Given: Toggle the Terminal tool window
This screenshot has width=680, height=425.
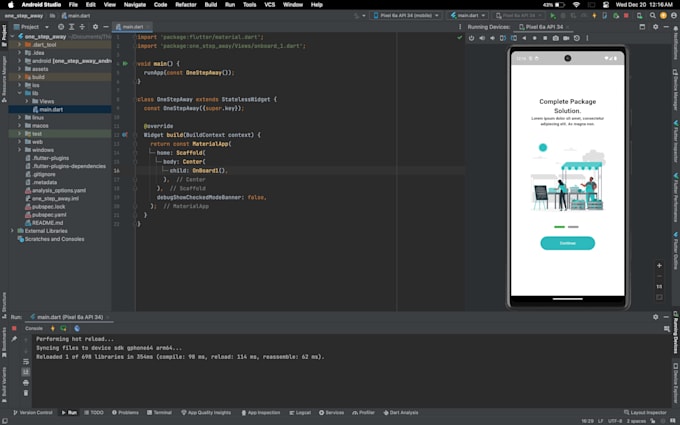Looking at the screenshot, I should [x=159, y=412].
